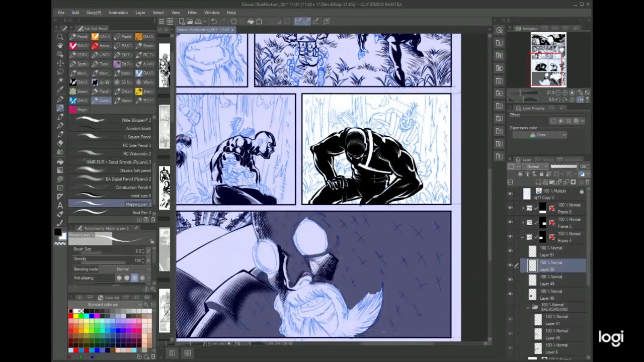Viewport: 644px width, 362px height.
Task: Click the Navigator page thumbnail
Action: (548, 60)
